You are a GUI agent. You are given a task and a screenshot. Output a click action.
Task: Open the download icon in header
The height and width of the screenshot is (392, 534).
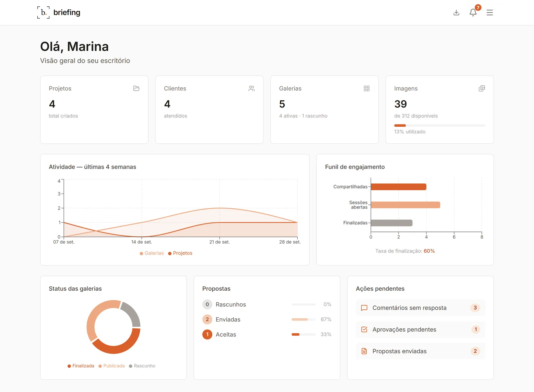(x=456, y=13)
